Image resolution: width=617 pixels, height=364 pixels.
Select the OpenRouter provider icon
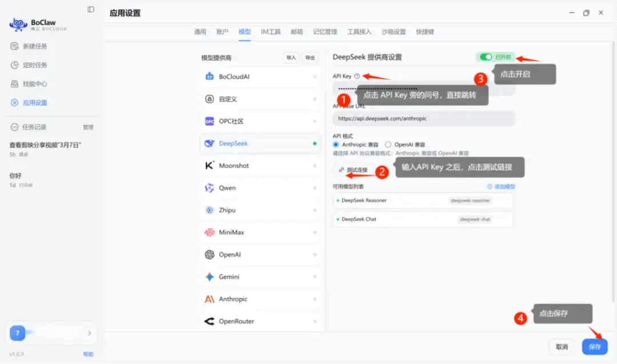click(x=209, y=321)
